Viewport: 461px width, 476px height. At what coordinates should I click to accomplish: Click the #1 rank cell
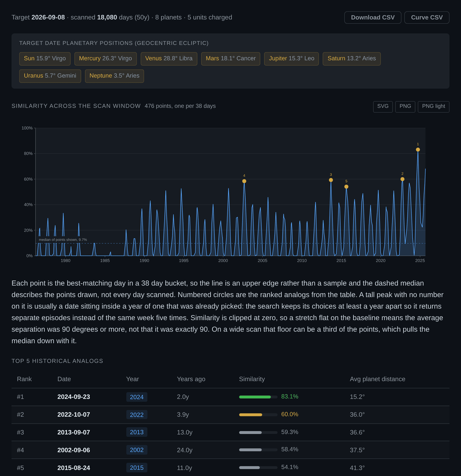20,397
